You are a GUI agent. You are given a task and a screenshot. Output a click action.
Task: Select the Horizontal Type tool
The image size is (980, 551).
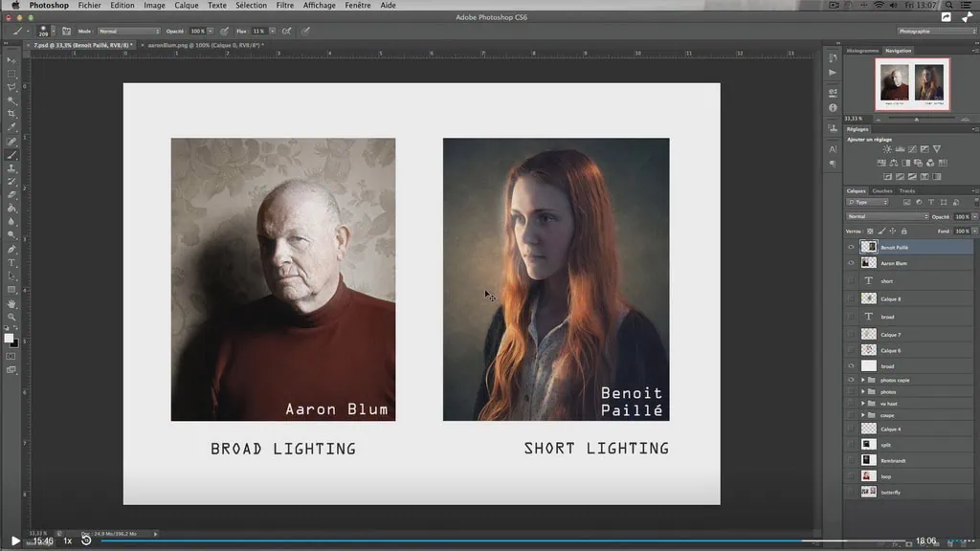11,262
